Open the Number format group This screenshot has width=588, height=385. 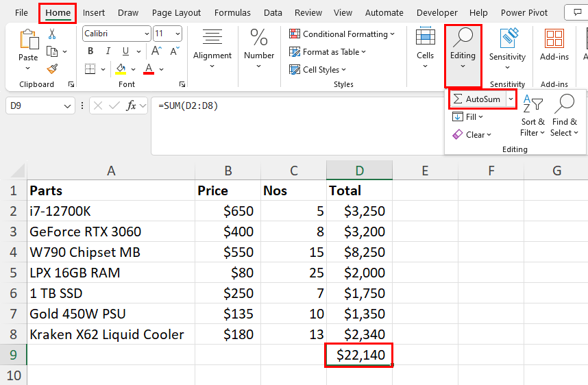click(259, 49)
